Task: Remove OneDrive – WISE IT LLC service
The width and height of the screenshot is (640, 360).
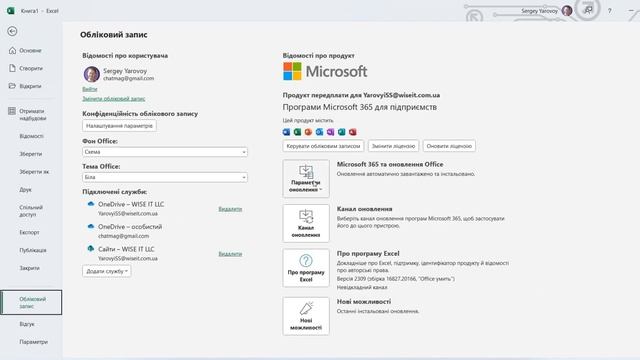Action: click(230, 209)
